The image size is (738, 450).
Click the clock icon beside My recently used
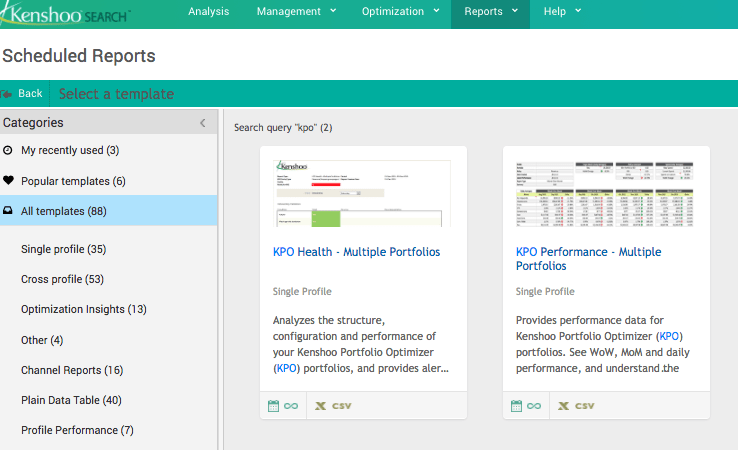pyautogui.click(x=8, y=150)
